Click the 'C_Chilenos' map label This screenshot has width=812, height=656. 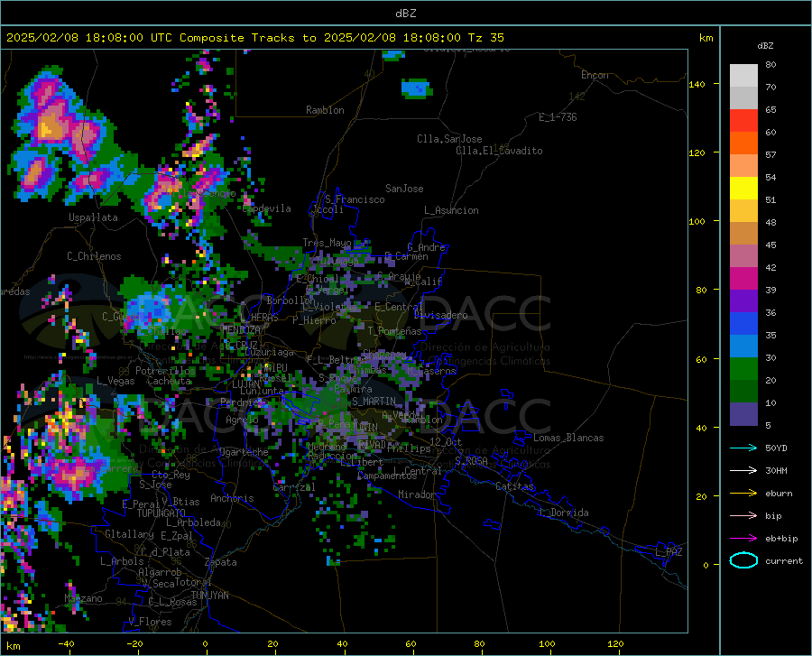click(94, 256)
